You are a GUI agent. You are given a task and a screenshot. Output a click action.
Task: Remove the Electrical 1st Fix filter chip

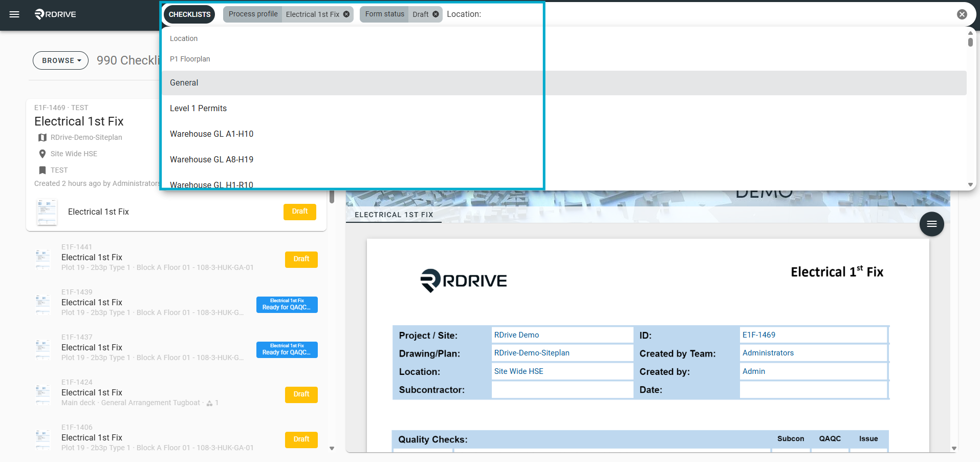[346, 14]
